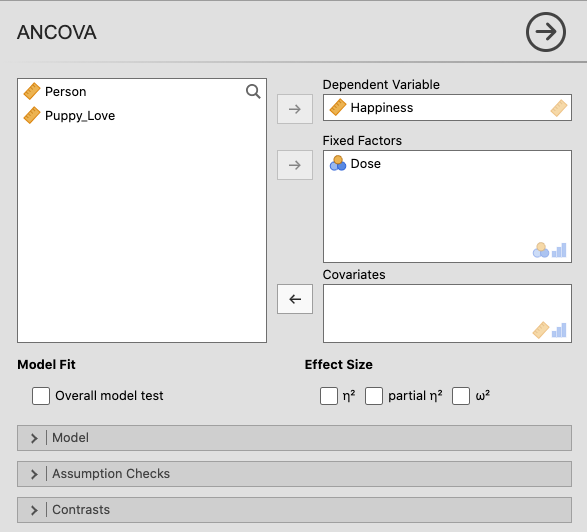Click the arrow button next to Fixed Factors
This screenshot has height=532, width=587.
(x=295, y=165)
